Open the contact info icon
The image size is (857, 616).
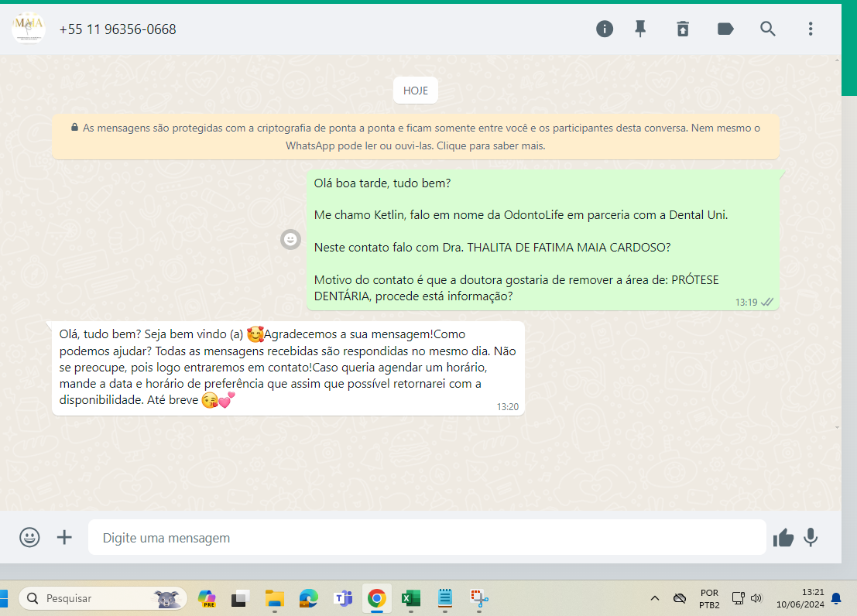click(x=605, y=29)
